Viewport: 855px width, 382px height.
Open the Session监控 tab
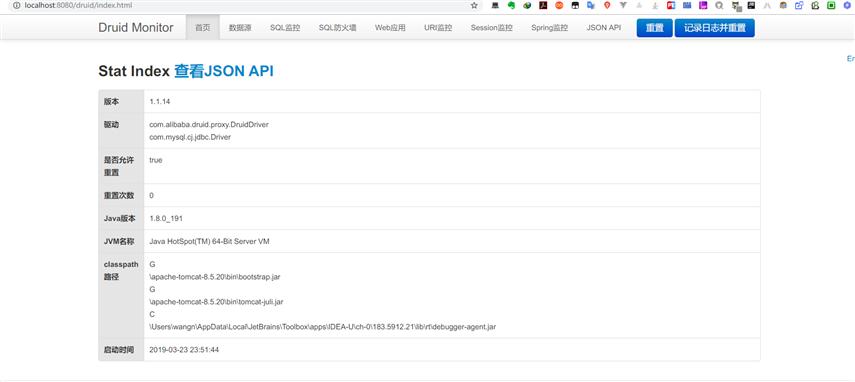coord(492,28)
